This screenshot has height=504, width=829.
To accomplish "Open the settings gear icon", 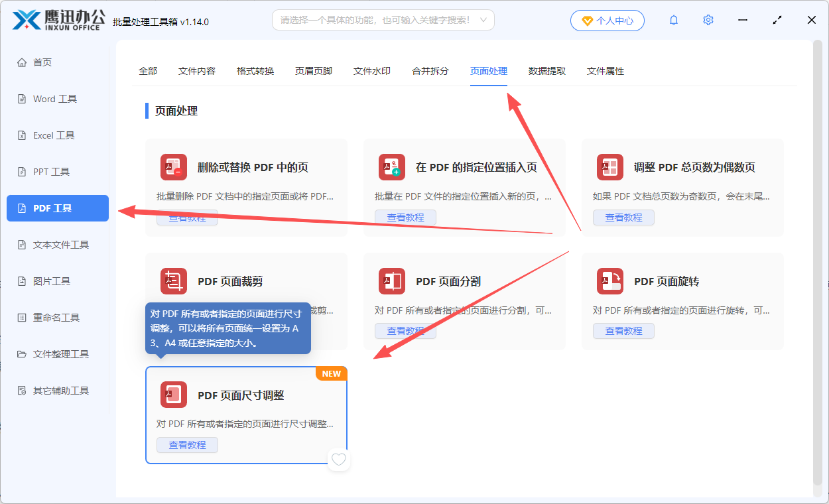I will [708, 20].
